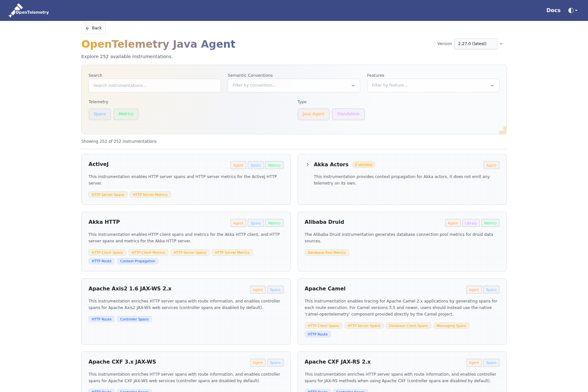Click the 2 versions badge on Akka Actors
The image size is (588, 392).
click(363, 165)
